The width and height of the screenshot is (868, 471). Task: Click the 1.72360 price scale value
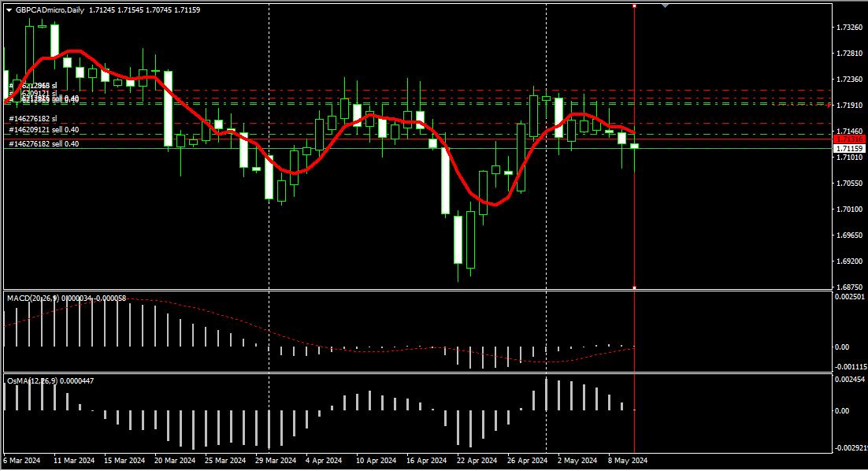(x=849, y=79)
